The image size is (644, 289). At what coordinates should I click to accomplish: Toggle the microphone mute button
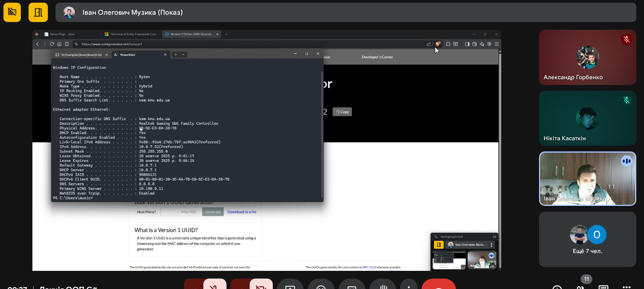215,284
